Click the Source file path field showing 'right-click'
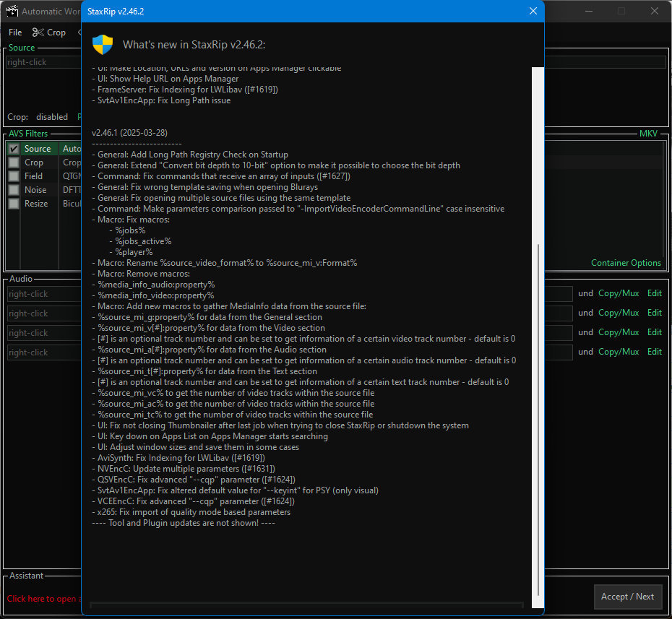 pyautogui.click(x=43, y=62)
